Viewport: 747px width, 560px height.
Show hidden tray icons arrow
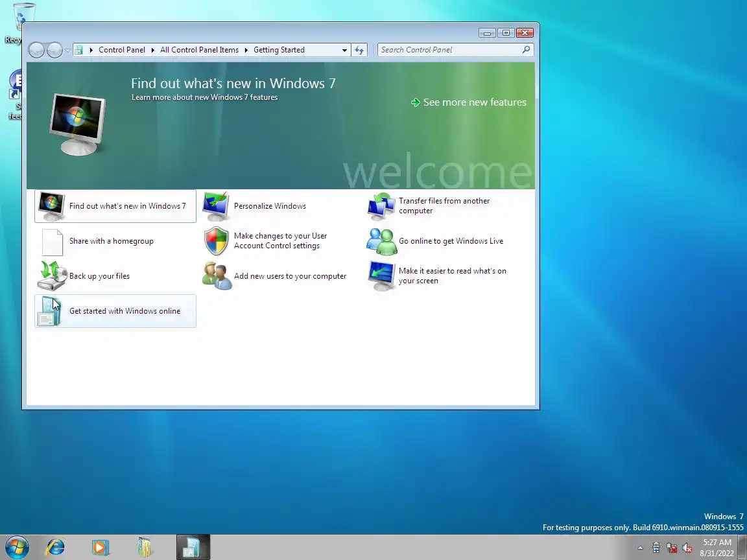point(640,548)
